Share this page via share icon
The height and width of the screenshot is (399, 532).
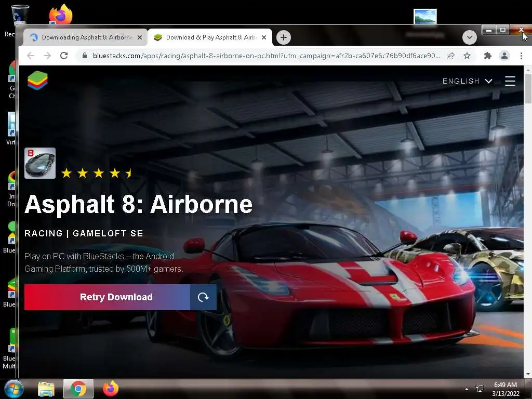pos(450,56)
